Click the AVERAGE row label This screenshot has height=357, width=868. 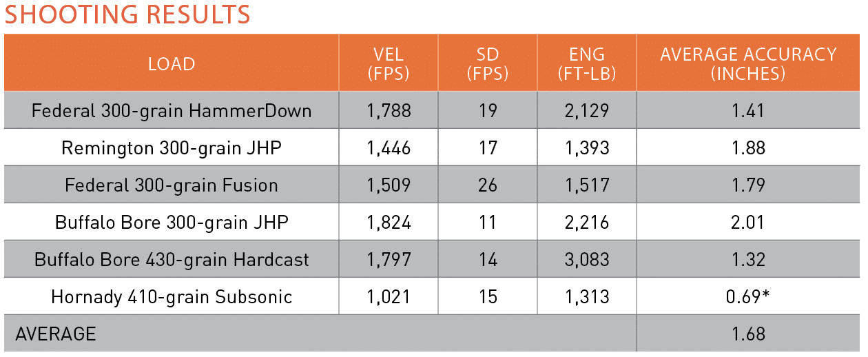(56, 334)
